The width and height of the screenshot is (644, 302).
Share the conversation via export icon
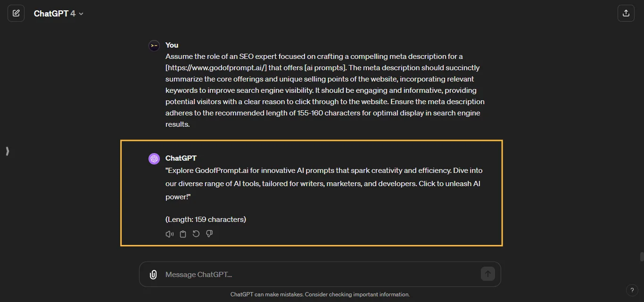click(x=626, y=13)
